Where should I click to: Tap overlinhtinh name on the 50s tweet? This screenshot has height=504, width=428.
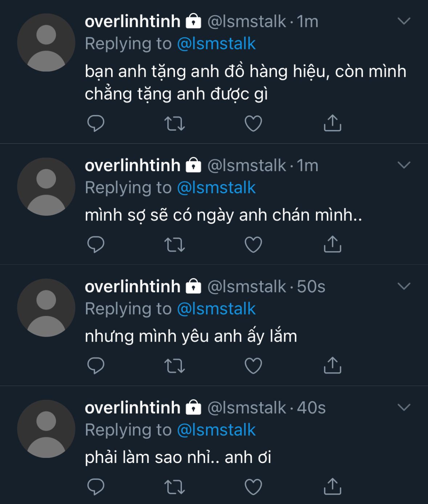click(133, 286)
